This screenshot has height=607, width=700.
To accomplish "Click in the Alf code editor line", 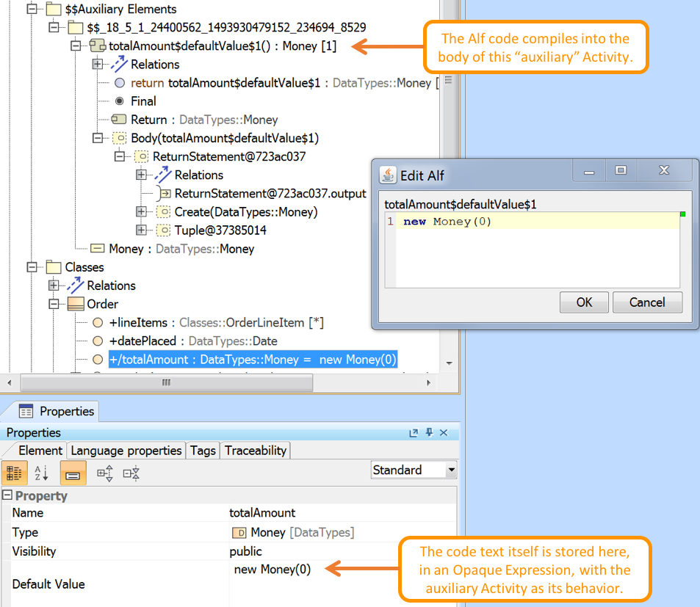I will coord(536,222).
